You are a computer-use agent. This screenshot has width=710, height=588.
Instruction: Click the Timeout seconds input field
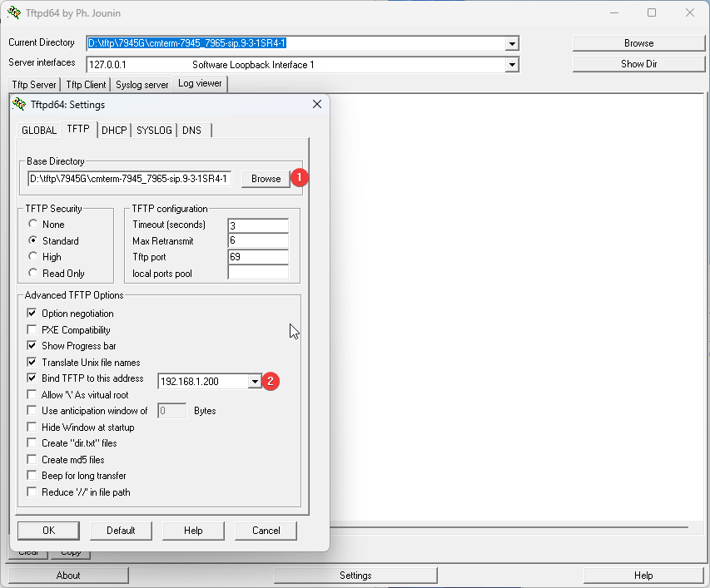point(257,225)
